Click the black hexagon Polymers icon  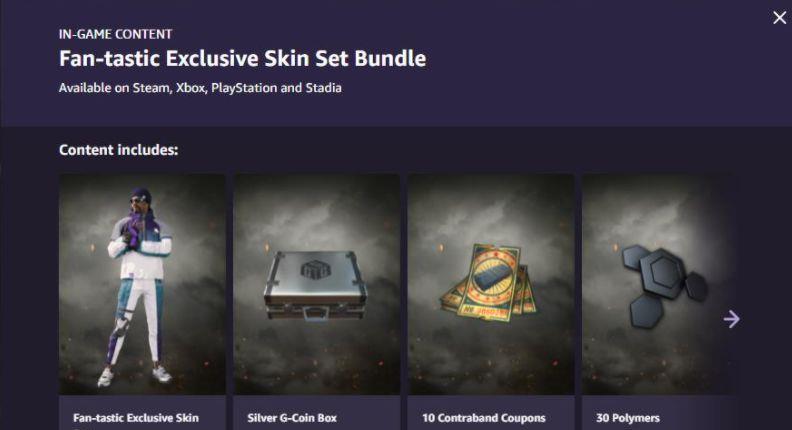tap(664, 285)
